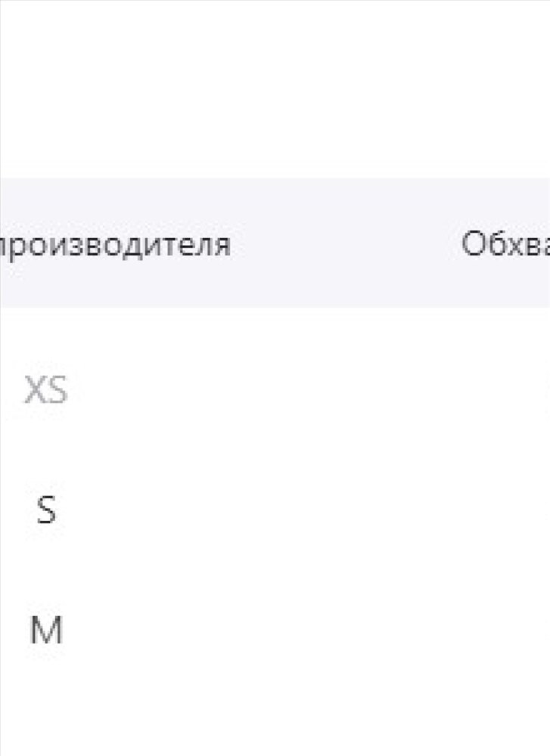Click header space between 'производителя' and 'Обхва'
Image resolution: width=550 pixels, height=756 pixels.
point(346,243)
